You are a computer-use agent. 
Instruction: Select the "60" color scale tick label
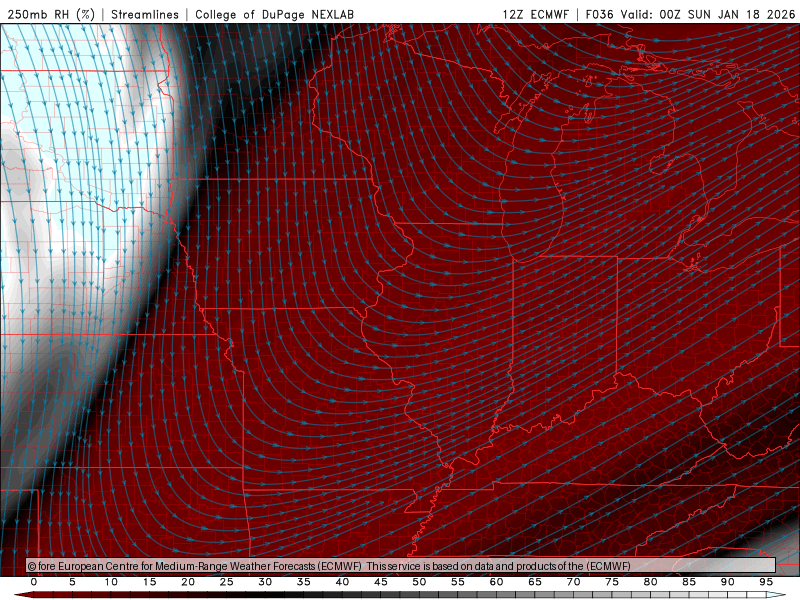click(496, 582)
